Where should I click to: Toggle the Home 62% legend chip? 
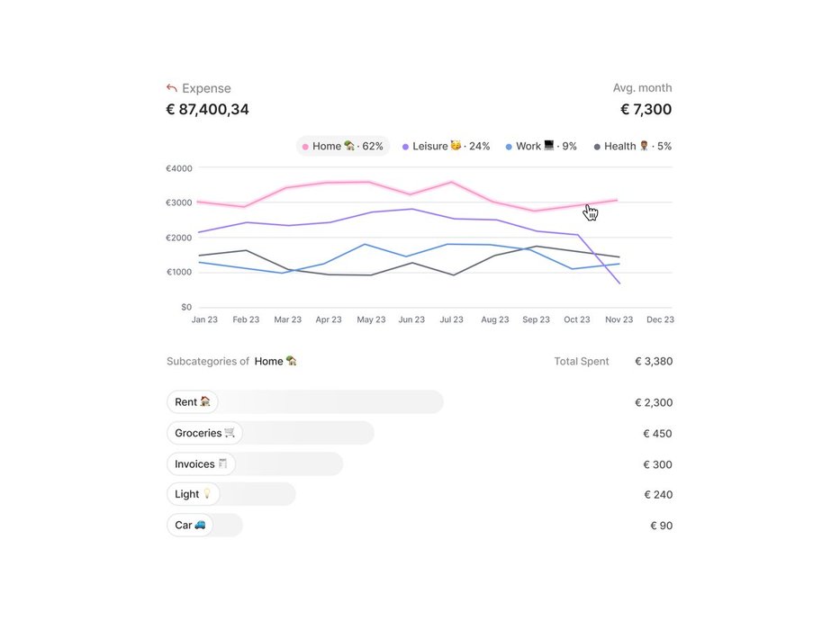click(x=343, y=146)
